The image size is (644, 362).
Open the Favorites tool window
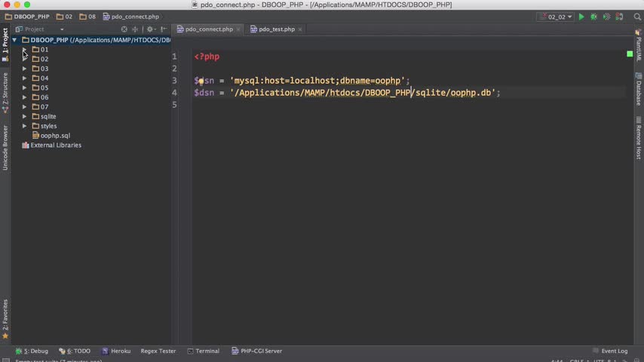(x=5, y=319)
